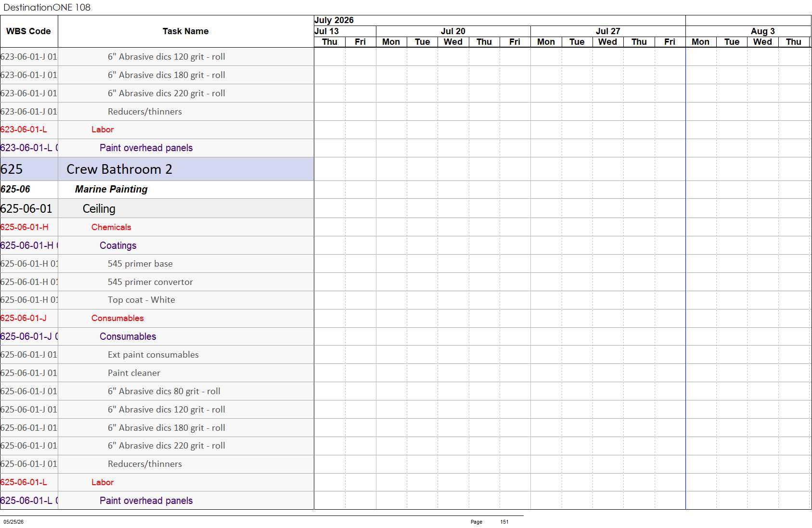Select '6" Abrasive dics 80 grit - roll'
This screenshot has width=812, height=528.
coord(164,391)
